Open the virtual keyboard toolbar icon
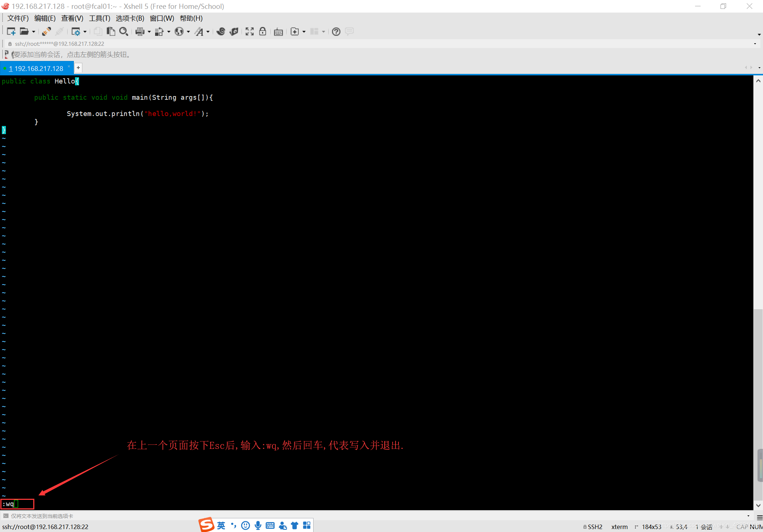Screen dimensions: 763x532 pos(278,32)
